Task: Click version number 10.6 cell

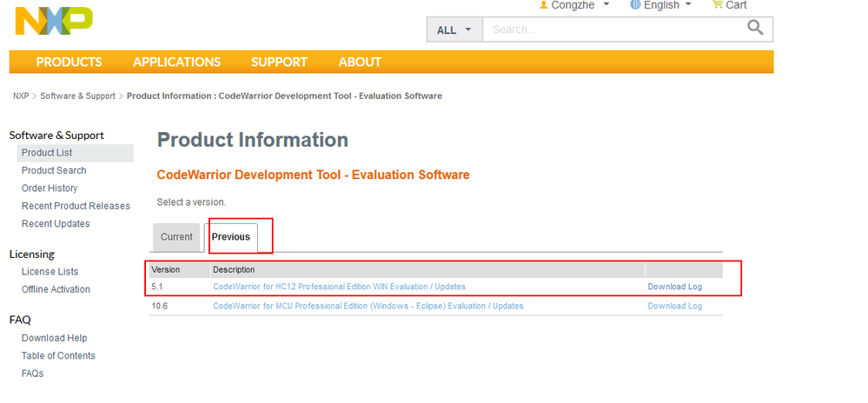Action: tap(159, 306)
